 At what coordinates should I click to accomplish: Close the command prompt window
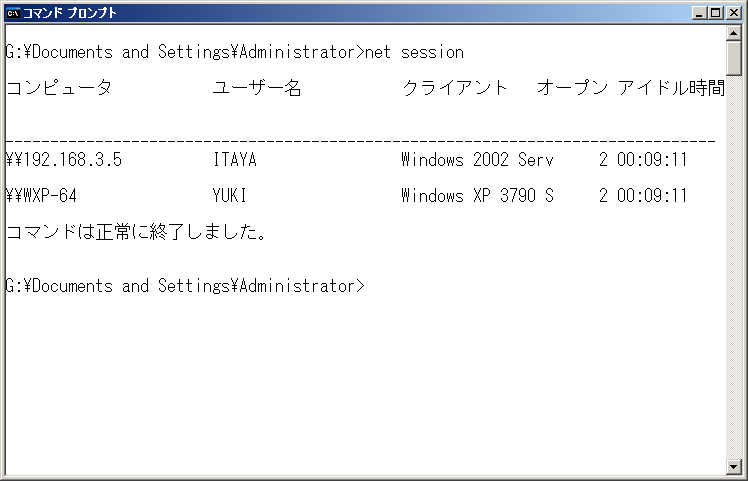click(734, 13)
